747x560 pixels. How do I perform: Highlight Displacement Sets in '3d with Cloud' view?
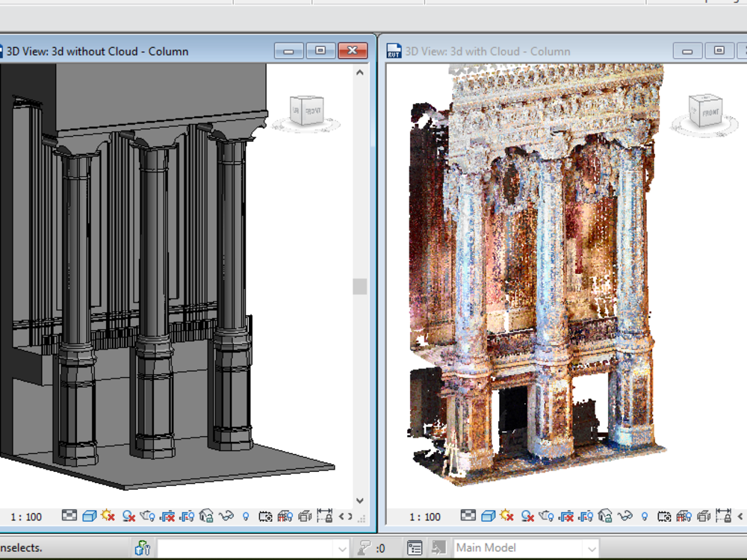tap(704, 516)
